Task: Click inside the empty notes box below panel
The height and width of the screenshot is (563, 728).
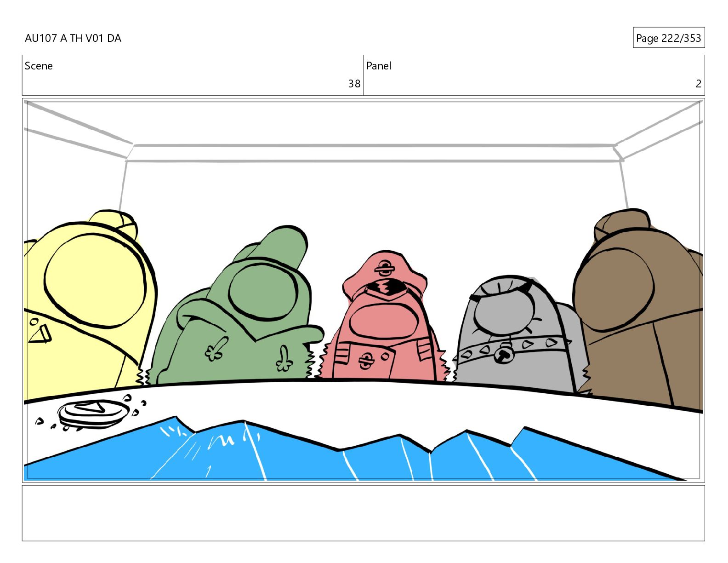Action: (363, 513)
